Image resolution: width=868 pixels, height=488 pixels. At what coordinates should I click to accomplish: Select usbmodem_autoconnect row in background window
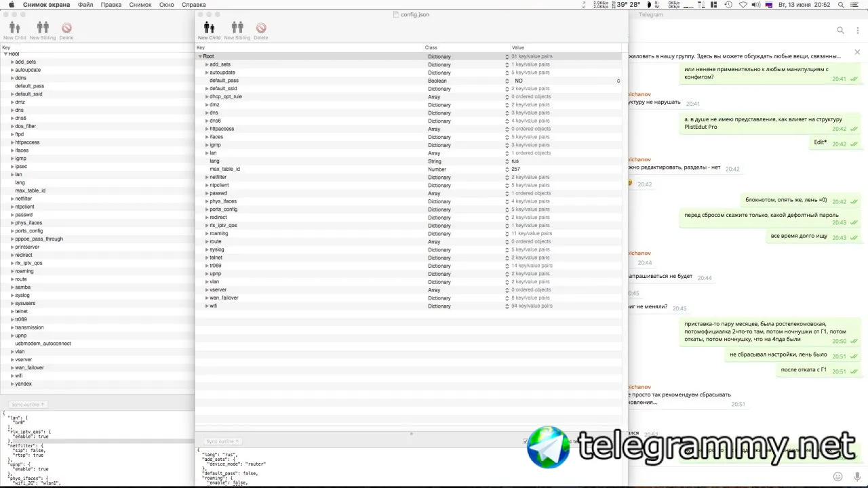click(x=97, y=344)
